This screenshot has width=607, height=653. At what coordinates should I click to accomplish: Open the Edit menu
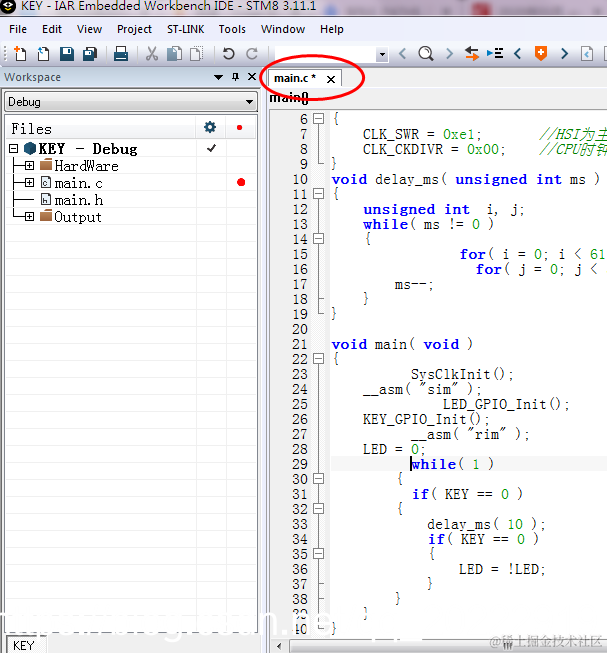[52, 29]
